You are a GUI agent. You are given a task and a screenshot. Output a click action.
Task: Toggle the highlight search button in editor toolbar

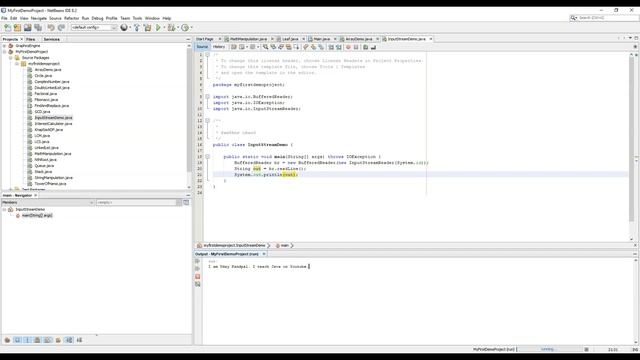click(289, 47)
